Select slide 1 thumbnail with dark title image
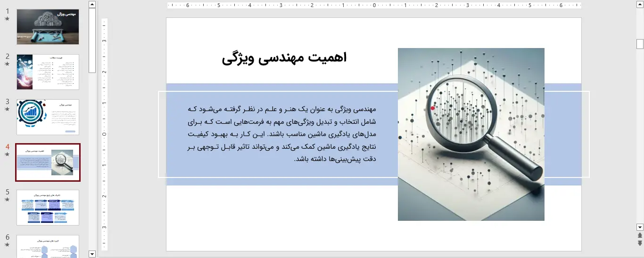 click(48, 27)
